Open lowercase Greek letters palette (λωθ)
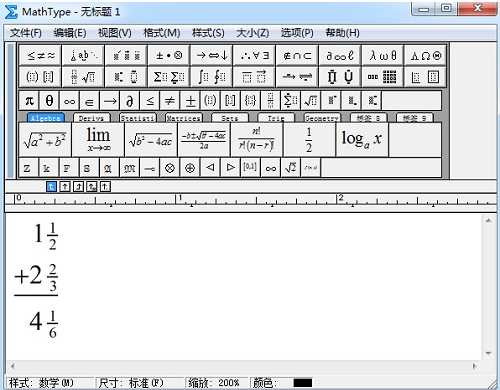The width and height of the screenshot is (500, 390). coord(382,55)
